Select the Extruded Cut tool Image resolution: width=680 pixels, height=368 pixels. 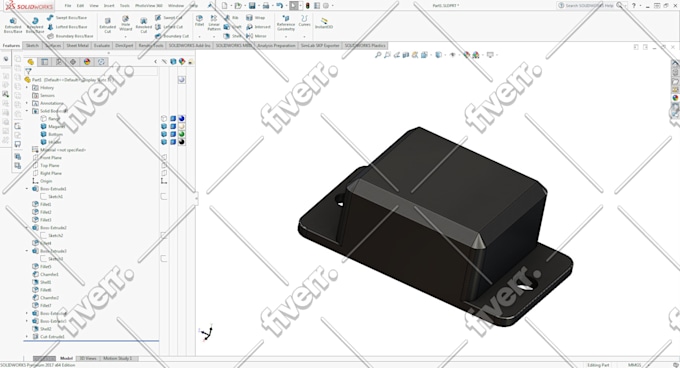coord(107,25)
